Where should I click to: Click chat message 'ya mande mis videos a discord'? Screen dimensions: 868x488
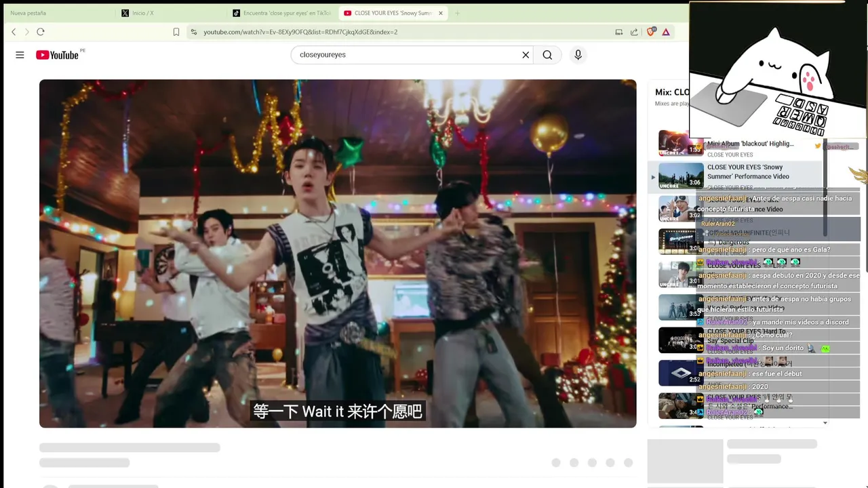(800, 322)
